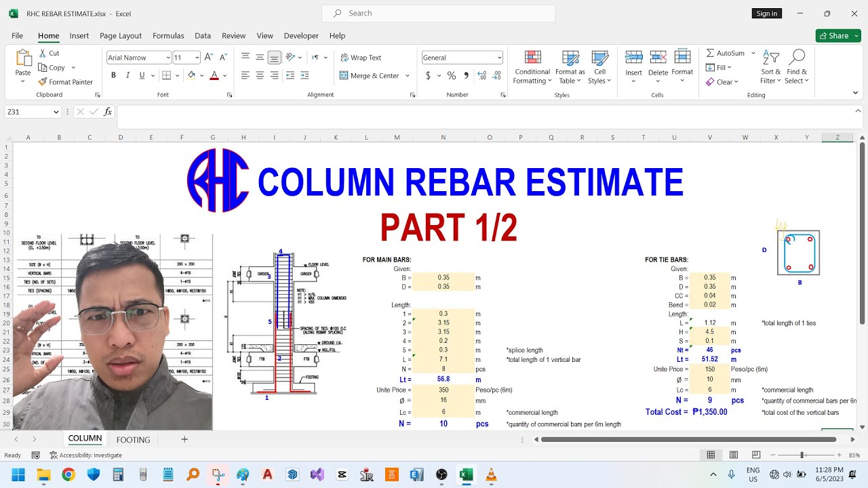Image resolution: width=868 pixels, height=488 pixels.
Task: Middle align cell contents
Action: (x=260, y=58)
